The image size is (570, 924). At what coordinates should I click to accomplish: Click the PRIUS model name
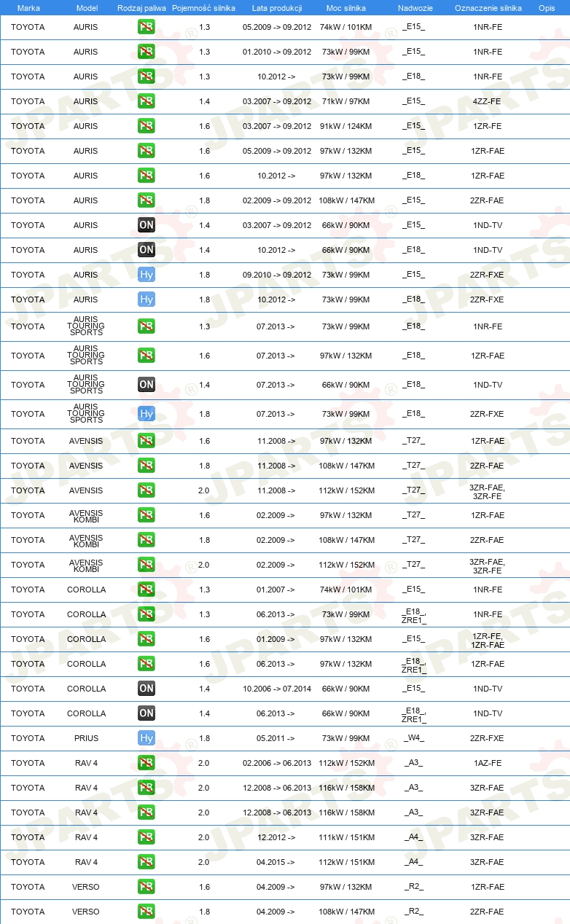coord(86,738)
